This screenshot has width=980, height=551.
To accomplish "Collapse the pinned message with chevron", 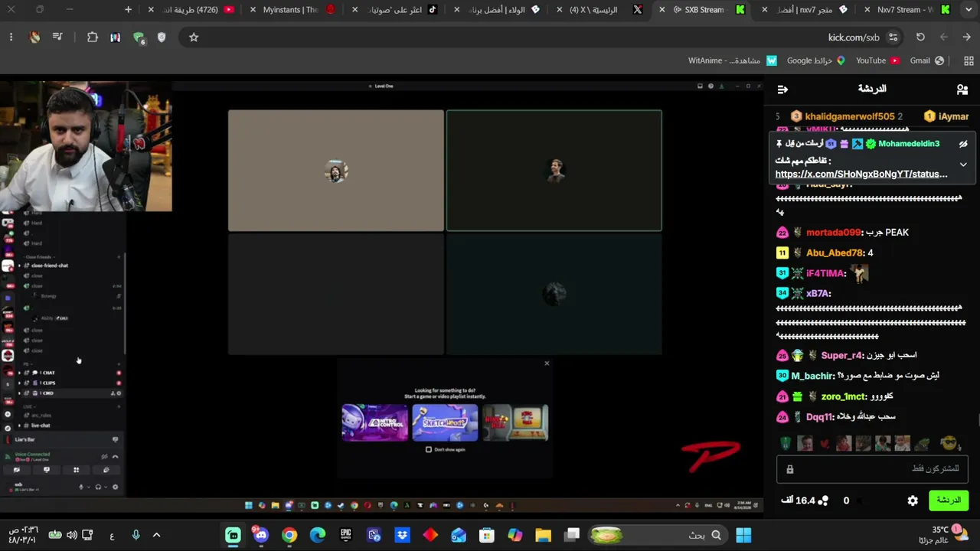I will click(963, 164).
